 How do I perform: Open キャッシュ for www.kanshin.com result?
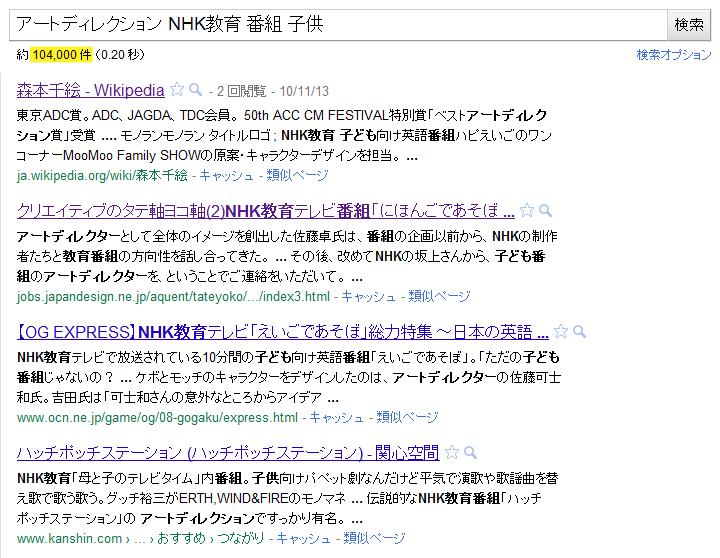click(303, 538)
